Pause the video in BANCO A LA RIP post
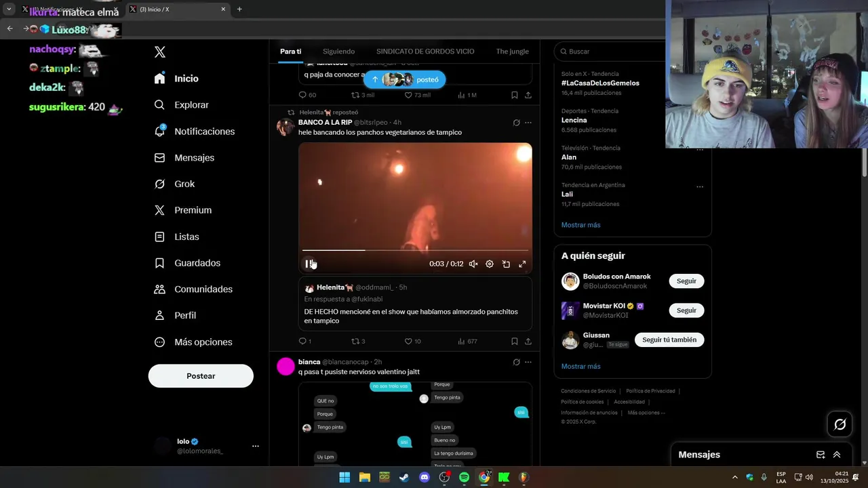The height and width of the screenshot is (488, 868). click(308, 264)
